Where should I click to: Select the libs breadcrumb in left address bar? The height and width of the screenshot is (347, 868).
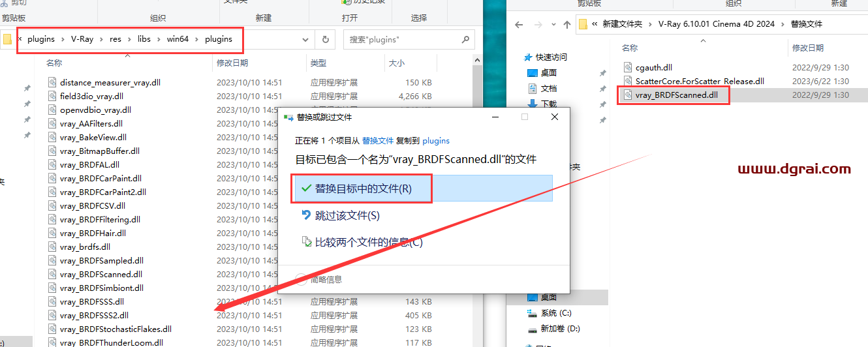(144, 39)
